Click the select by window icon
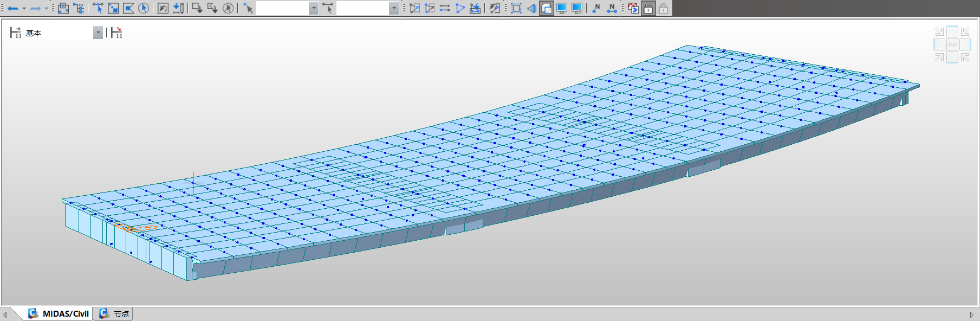 pyautogui.click(x=113, y=8)
